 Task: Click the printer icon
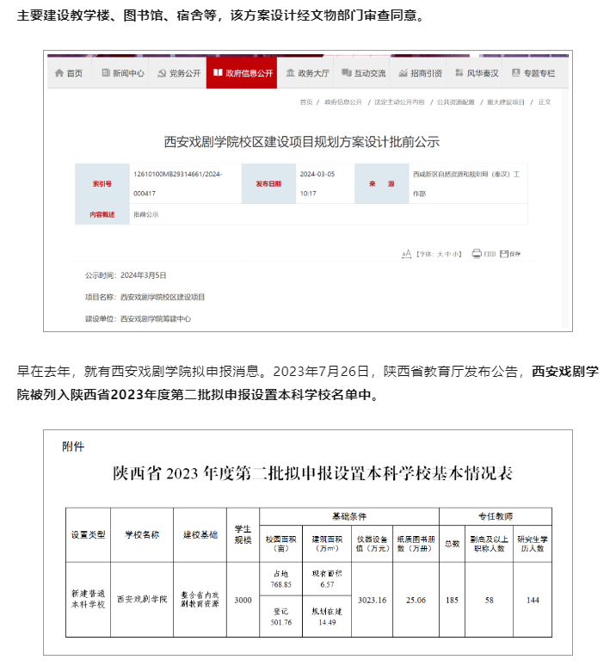pyautogui.click(x=477, y=254)
